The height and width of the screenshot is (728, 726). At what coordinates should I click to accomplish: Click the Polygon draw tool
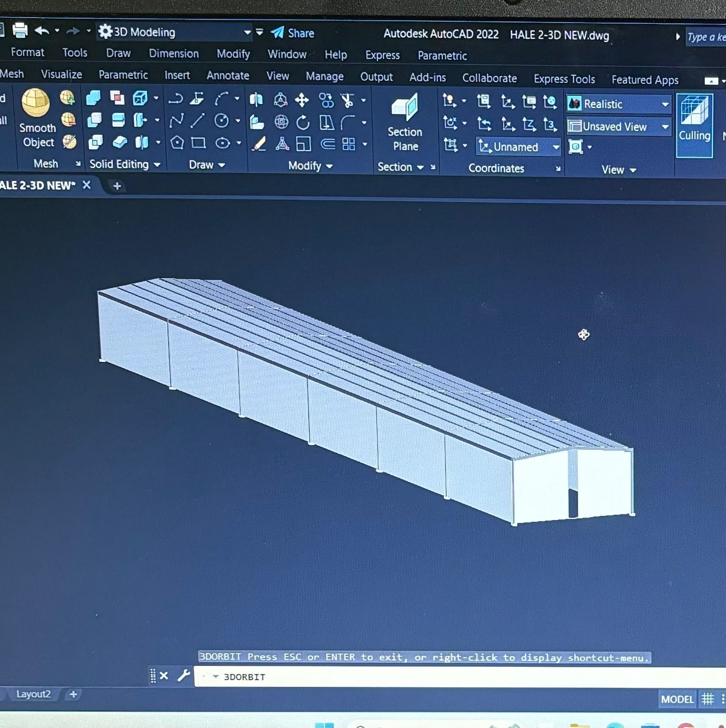(x=177, y=143)
